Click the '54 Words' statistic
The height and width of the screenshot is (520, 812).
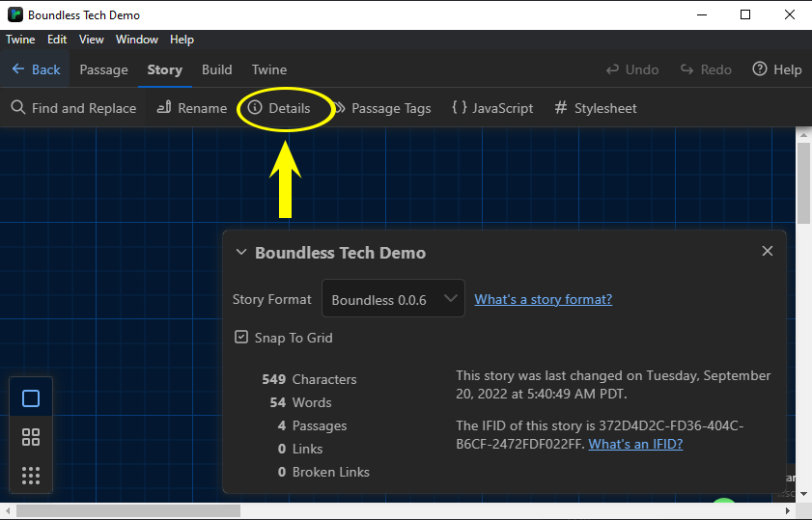(x=300, y=402)
